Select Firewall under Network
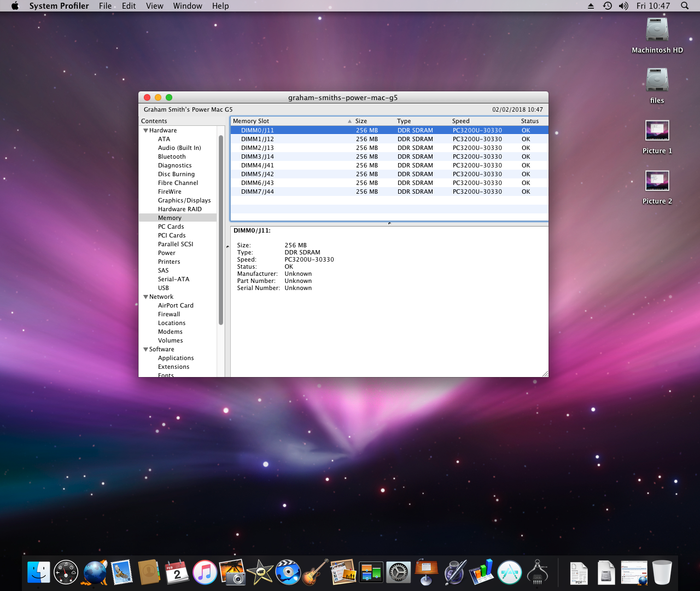This screenshot has height=591, width=700. click(169, 315)
